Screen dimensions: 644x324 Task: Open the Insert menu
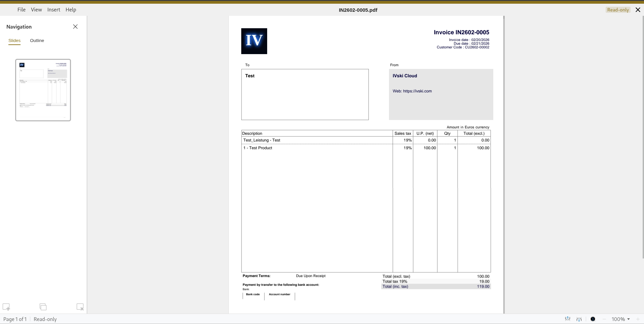[53, 10]
